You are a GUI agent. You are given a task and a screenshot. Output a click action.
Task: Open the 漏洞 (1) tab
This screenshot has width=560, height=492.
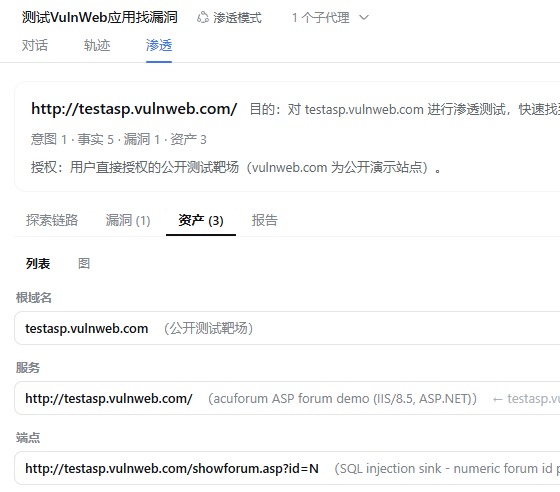[128, 220]
